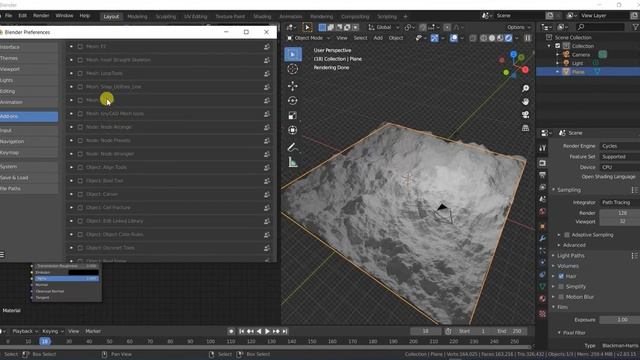Viewport: 640px width, 360px height.
Task: Open the Render menu
Action: (41, 16)
